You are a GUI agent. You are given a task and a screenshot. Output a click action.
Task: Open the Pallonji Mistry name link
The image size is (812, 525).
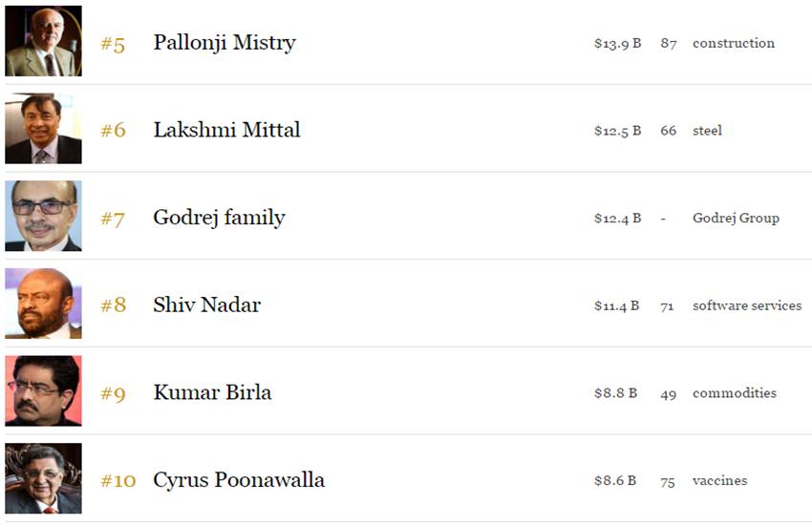coord(224,43)
